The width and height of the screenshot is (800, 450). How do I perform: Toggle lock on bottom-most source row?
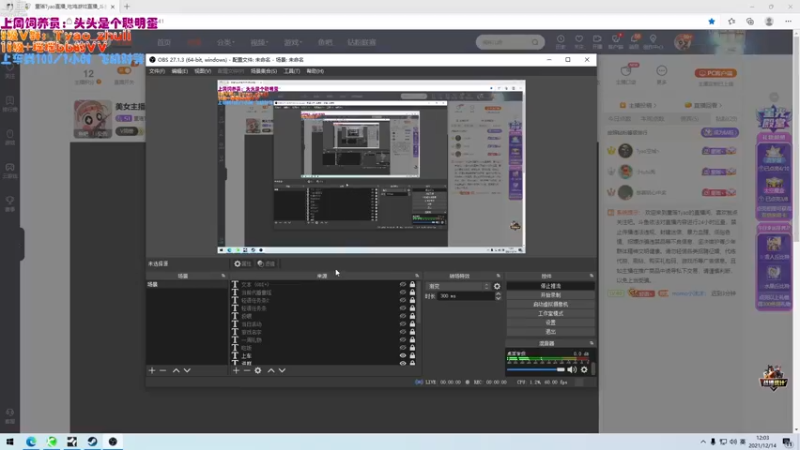click(412, 363)
